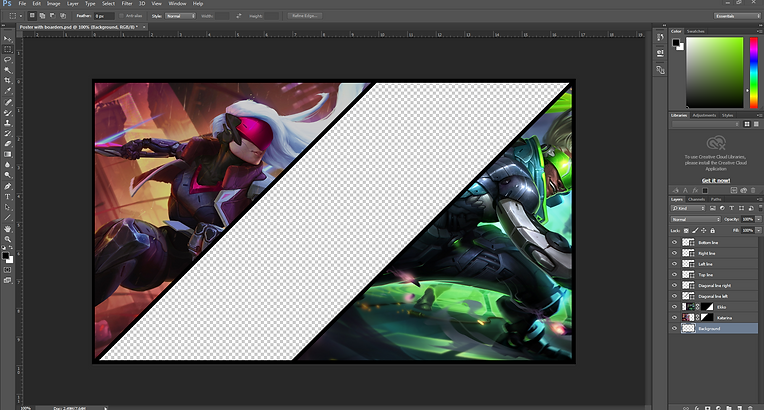Swap width and height icon
The height and width of the screenshot is (410, 764).
coord(238,16)
